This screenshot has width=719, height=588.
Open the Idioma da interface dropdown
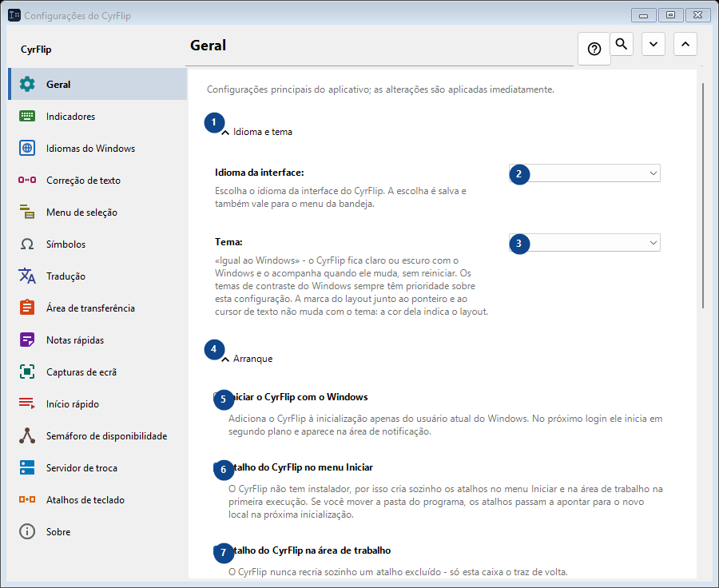coord(585,173)
